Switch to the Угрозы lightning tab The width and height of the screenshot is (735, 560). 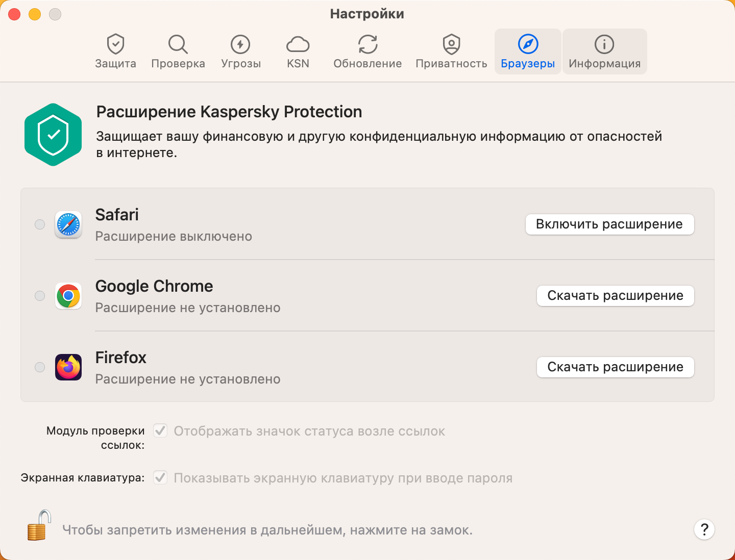pos(241,52)
